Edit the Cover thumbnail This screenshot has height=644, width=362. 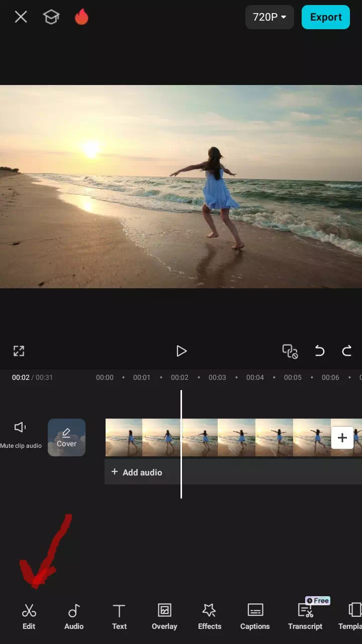(x=66, y=437)
